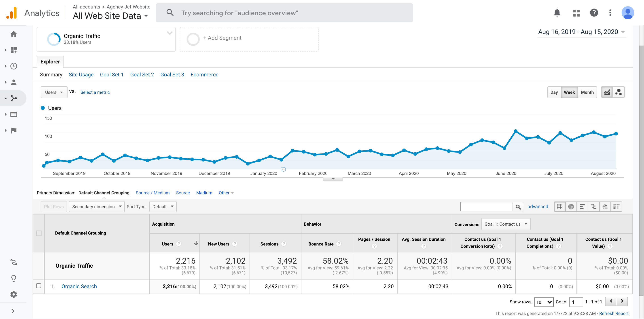644x319 pixels.
Task: Switch to motion chart view
Action: click(x=619, y=92)
